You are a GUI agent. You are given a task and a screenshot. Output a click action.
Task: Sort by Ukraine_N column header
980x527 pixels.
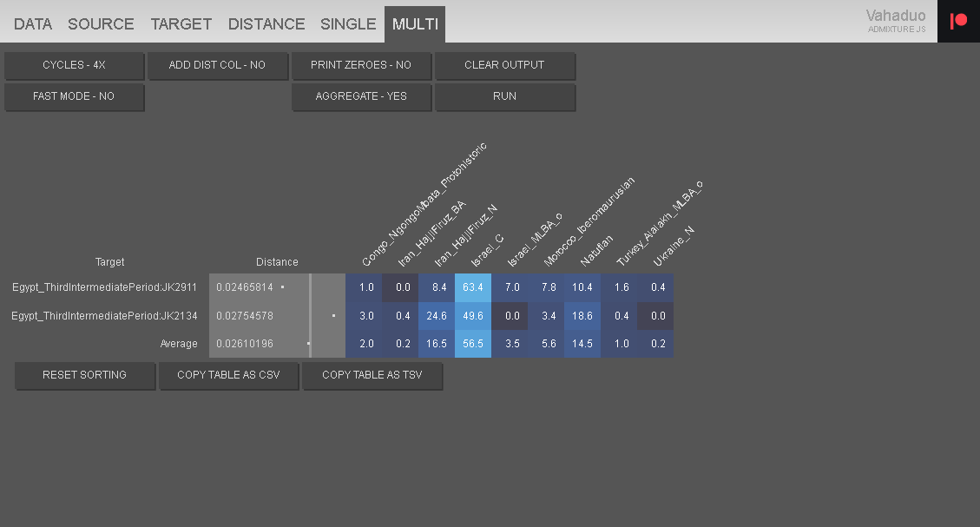(x=673, y=247)
